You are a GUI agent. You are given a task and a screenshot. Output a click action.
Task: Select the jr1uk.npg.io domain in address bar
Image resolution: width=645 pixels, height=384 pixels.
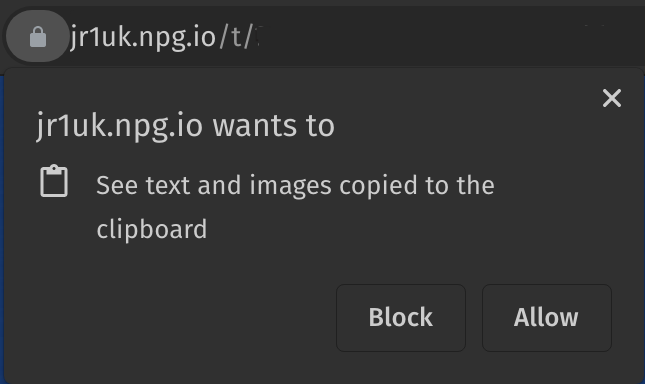[x=143, y=37]
